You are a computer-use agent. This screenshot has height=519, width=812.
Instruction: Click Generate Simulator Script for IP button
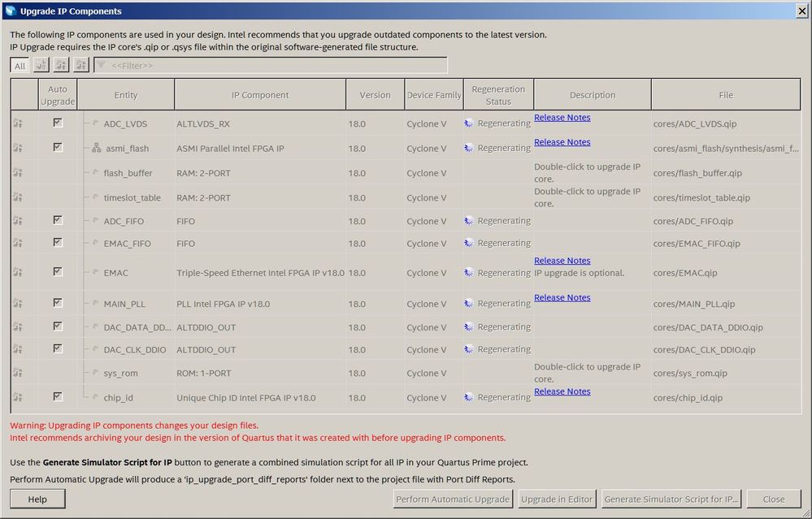[x=671, y=499]
